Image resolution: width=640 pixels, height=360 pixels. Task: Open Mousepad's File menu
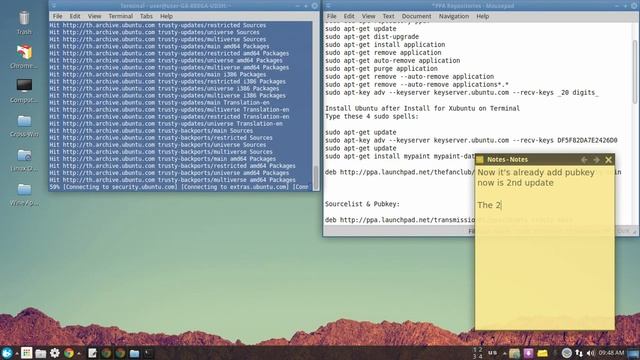tap(331, 16)
